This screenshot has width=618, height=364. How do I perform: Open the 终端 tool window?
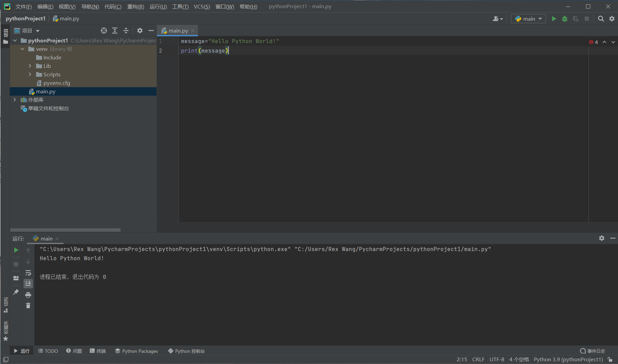coord(98,351)
